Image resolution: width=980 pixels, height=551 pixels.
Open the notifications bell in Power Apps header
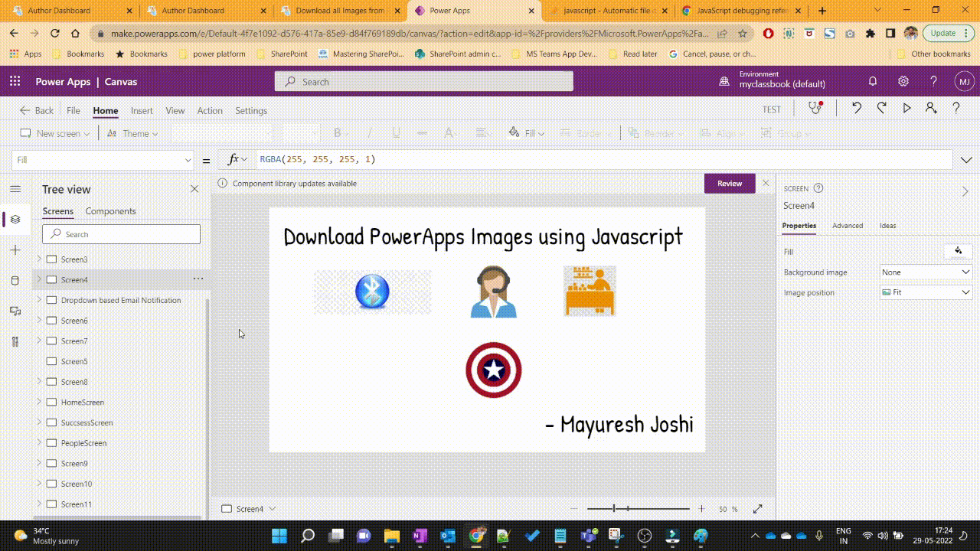(873, 82)
